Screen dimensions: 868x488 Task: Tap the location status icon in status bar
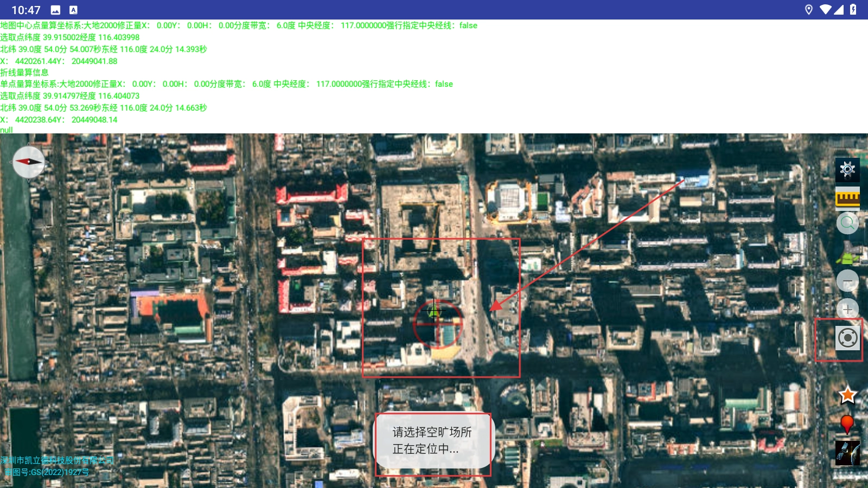pos(808,10)
